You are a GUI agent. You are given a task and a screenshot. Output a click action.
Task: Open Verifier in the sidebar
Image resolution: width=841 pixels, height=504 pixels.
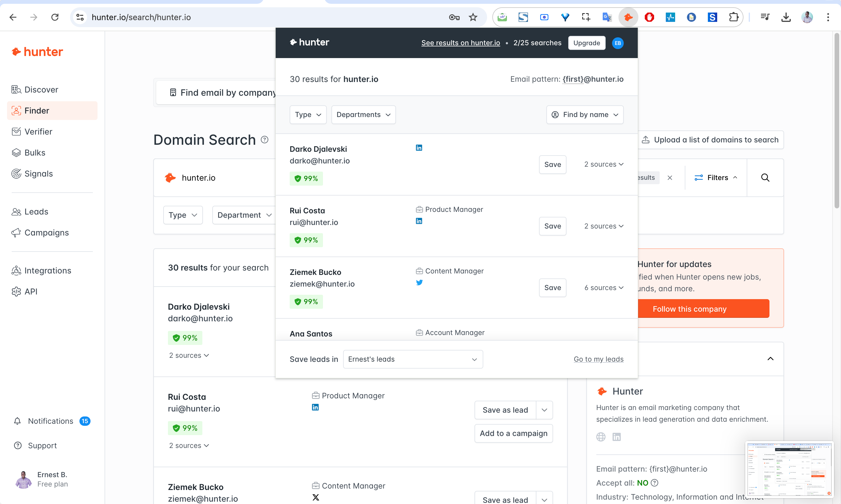click(x=52, y=132)
